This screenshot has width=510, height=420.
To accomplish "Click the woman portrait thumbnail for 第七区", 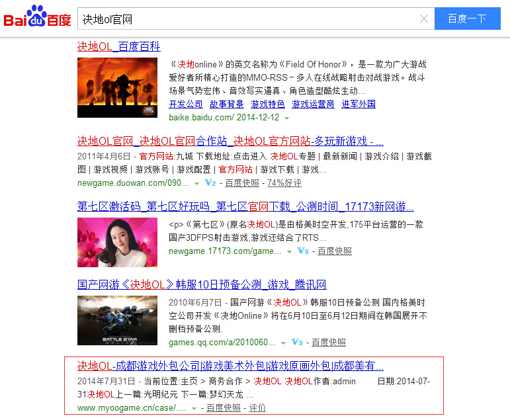I will tap(117, 242).
